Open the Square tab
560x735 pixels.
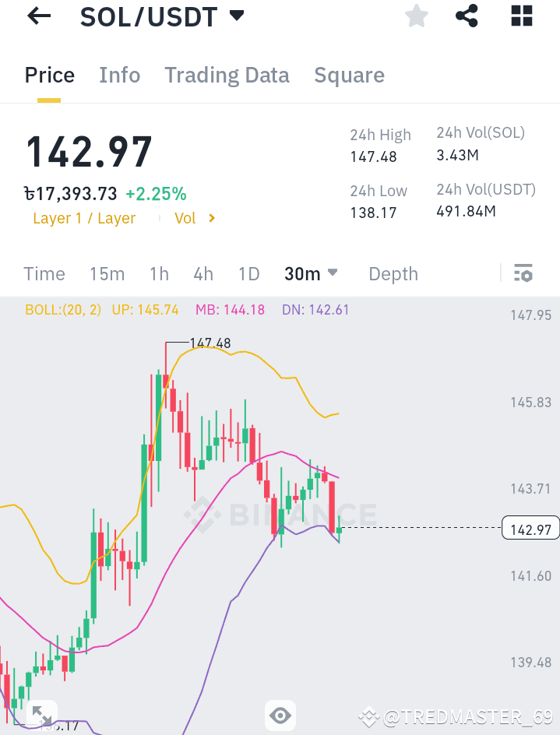click(349, 75)
